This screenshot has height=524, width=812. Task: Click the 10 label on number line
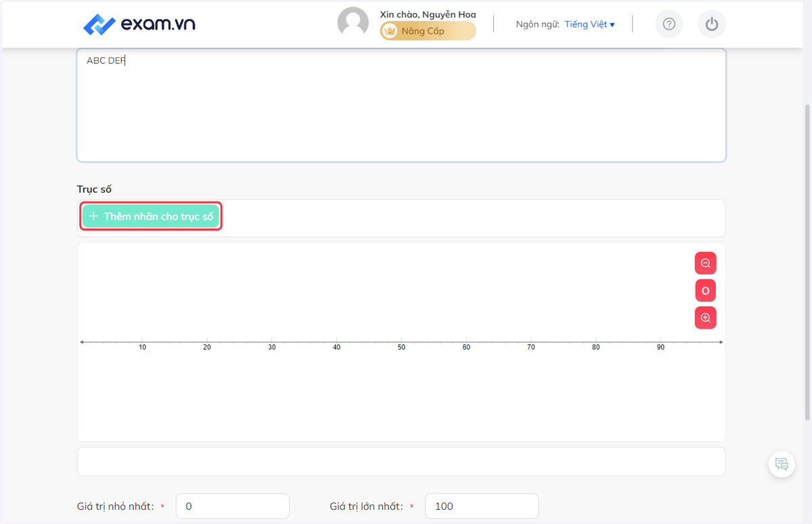click(142, 347)
